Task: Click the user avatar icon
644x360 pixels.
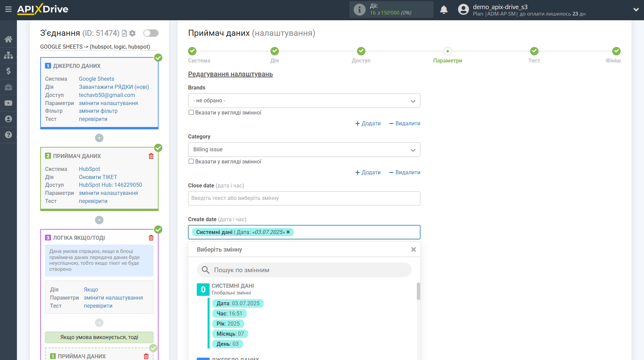Action: click(x=463, y=9)
